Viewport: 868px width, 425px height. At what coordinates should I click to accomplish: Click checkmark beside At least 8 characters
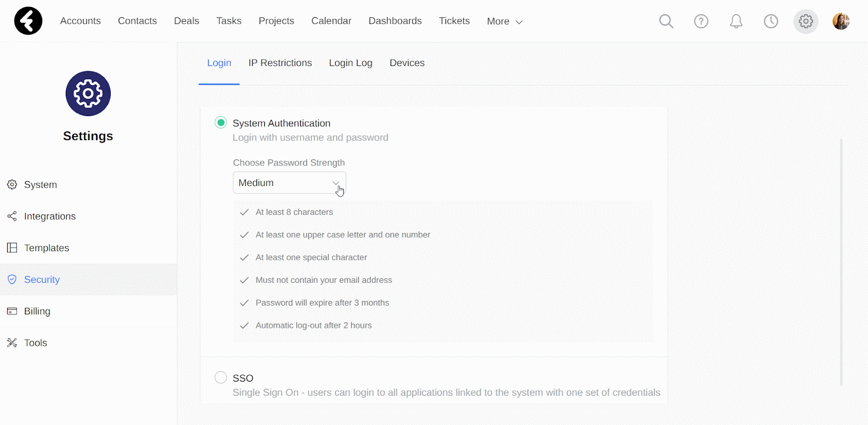tap(244, 212)
